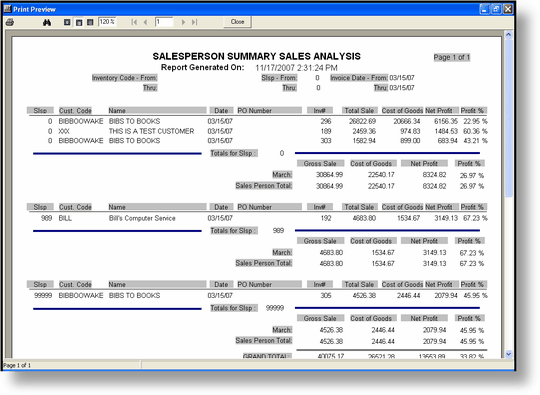This screenshot has height=395, width=540.
Task: Click the page number input box
Action: (164, 22)
